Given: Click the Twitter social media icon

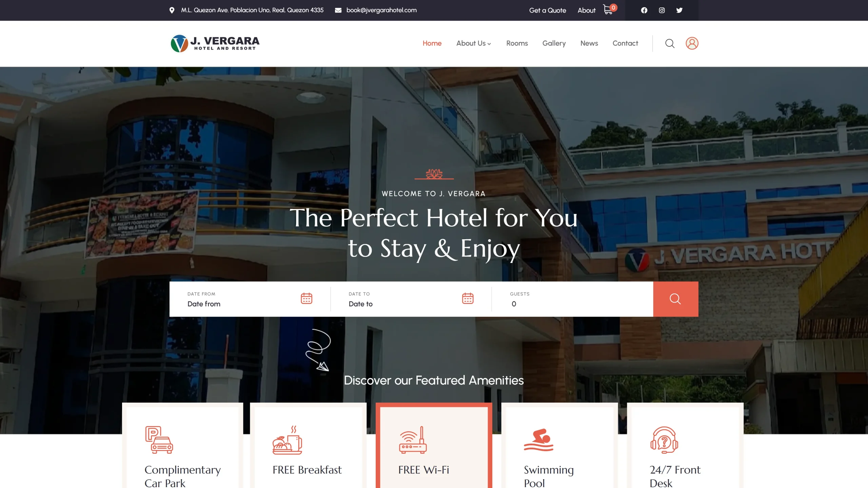Looking at the screenshot, I should [679, 10].
